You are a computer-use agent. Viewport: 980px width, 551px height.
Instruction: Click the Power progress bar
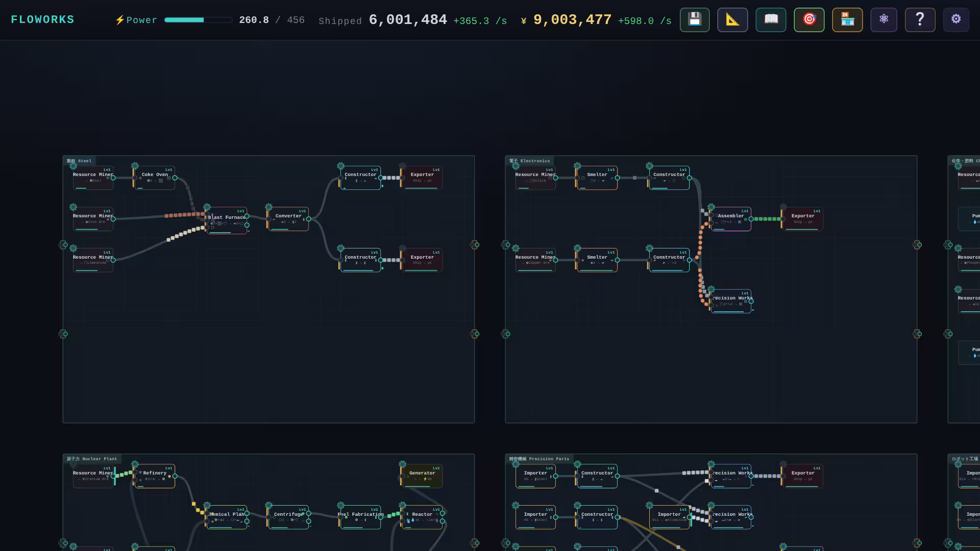pyautogui.click(x=198, y=20)
